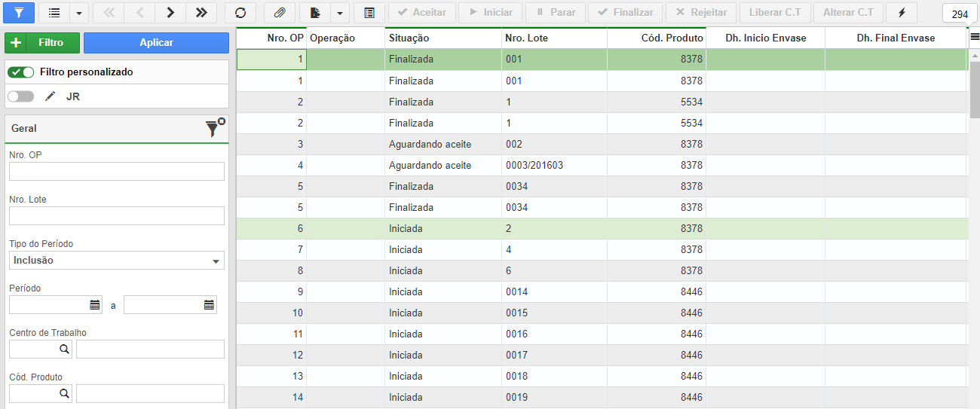Go to next record arrow
The image size is (980, 409).
pyautogui.click(x=170, y=13)
